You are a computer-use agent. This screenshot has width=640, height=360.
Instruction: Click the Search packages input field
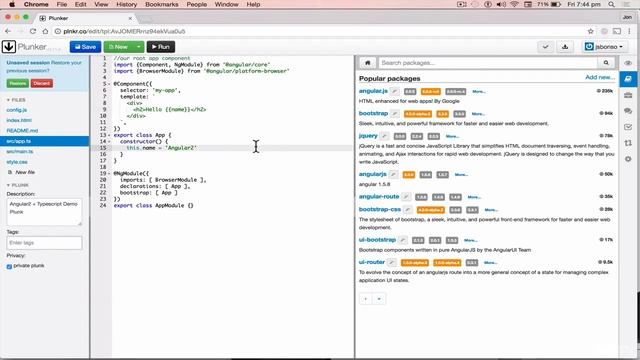coord(488,63)
